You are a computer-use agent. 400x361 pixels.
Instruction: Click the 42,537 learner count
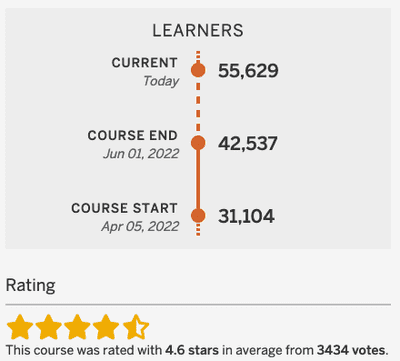pyautogui.click(x=248, y=143)
